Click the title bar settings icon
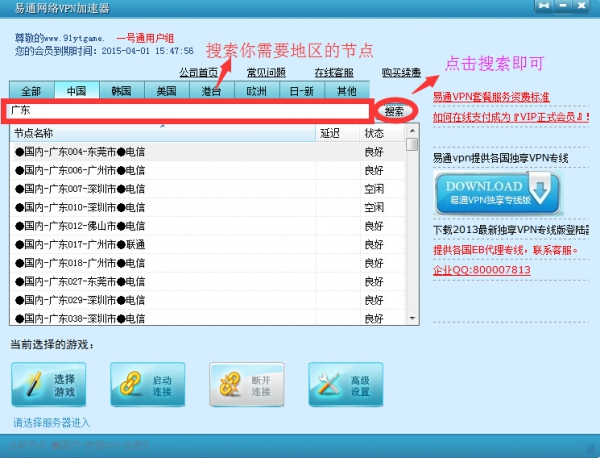Viewport: 600px width, 458px height. click(x=546, y=6)
